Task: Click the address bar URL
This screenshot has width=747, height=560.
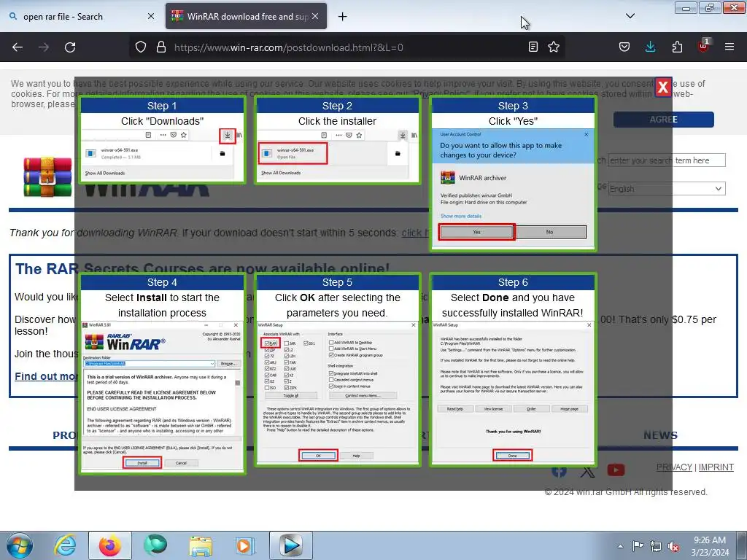Action: [289, 47]
